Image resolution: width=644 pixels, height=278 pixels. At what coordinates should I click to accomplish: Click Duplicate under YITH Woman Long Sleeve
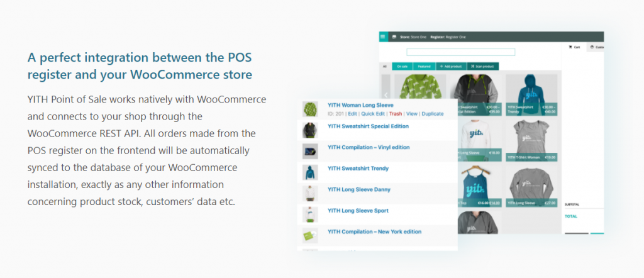coord(433,114)
